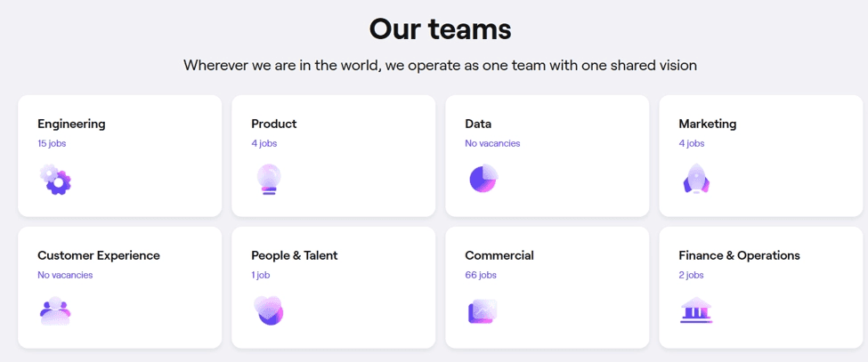Click the "Our teams" heading

[440, 28]
